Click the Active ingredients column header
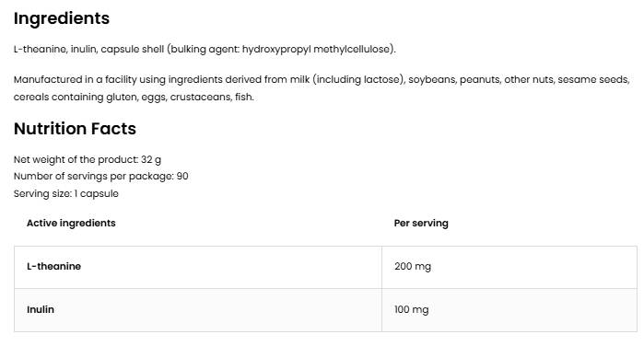 point(71,224)
